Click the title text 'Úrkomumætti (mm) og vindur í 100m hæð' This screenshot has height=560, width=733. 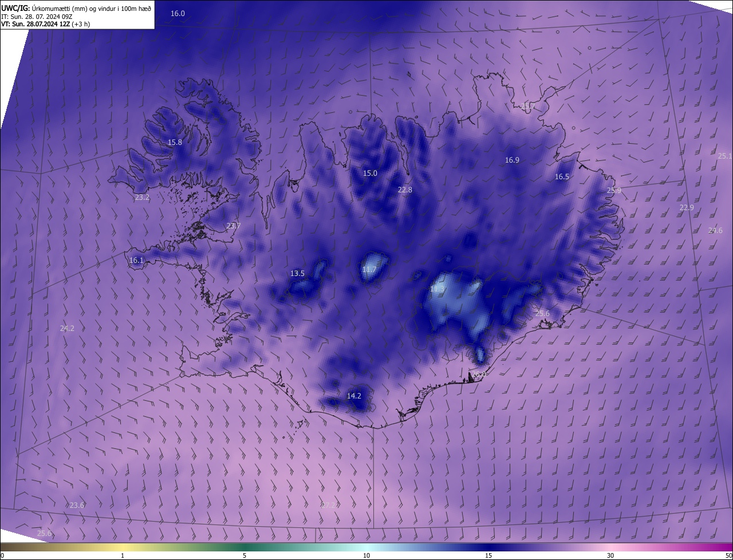[x=92, y=8]
